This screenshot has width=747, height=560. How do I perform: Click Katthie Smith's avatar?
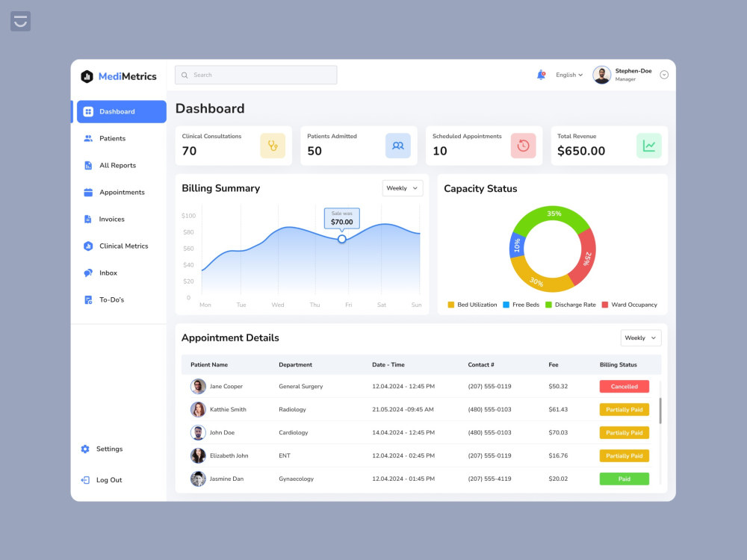(198, 409)
